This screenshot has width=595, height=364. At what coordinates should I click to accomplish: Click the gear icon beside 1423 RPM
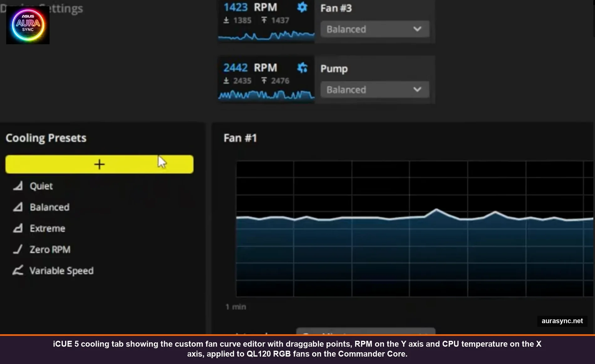pos(302,8)
